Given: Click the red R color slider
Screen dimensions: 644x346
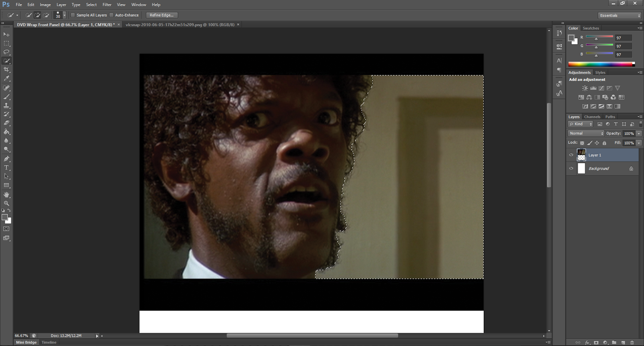Looking at the screenshot, I should [599, 37].
